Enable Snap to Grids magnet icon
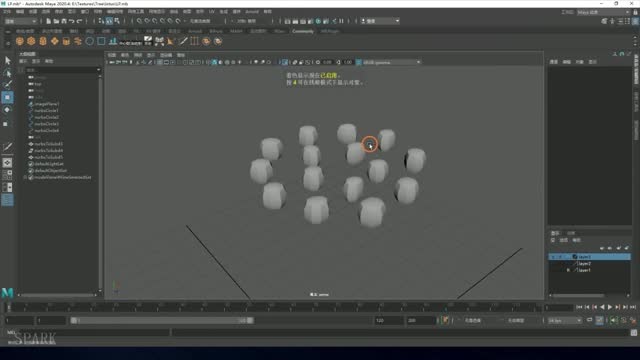 click(139, 21)
